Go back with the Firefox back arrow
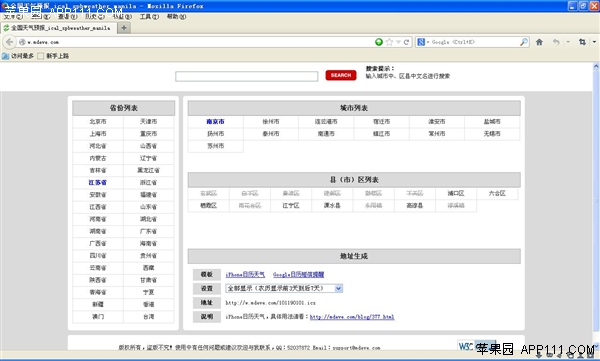The image size is (600, 361). 10,42
